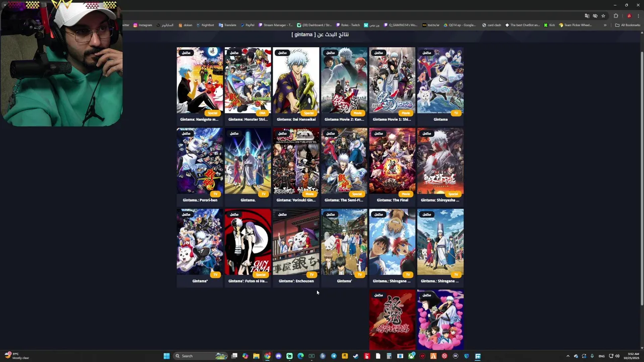This screenshot has height=362, width=644.
Task: Open the Translate bookmark
Action: (227, 25)
